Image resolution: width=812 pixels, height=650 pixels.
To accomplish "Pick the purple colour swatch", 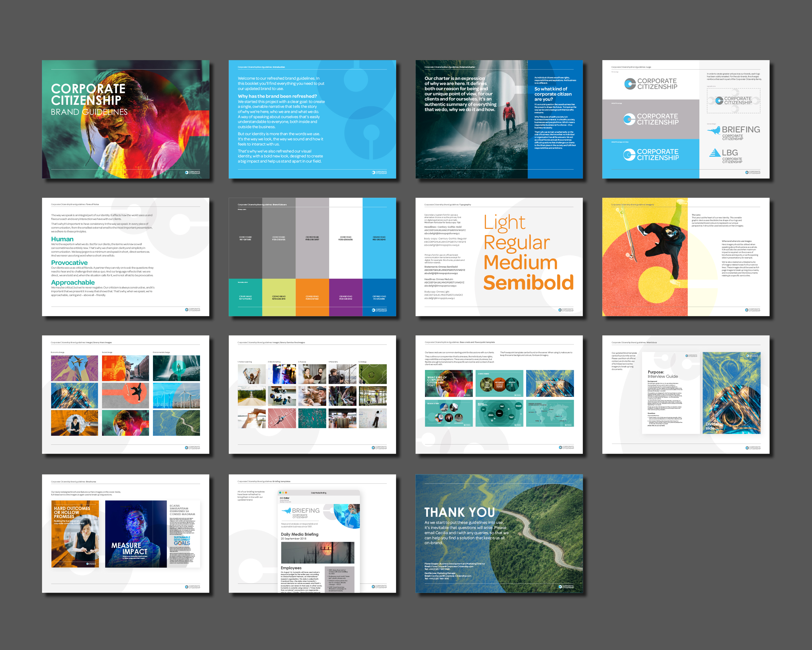I will 346,297.
